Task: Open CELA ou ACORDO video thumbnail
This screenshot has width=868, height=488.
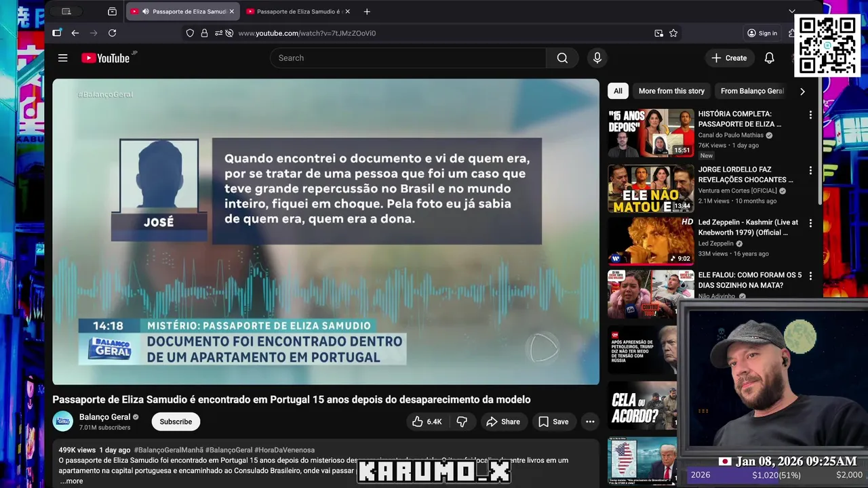Action: coord(642,405)
